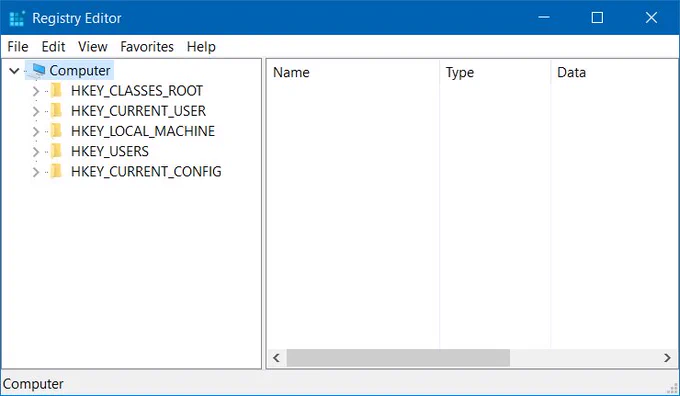The width and height of the screenshot is (680, 396).
Task: Click the window resize grip at status bar corner
Action: 673,388
